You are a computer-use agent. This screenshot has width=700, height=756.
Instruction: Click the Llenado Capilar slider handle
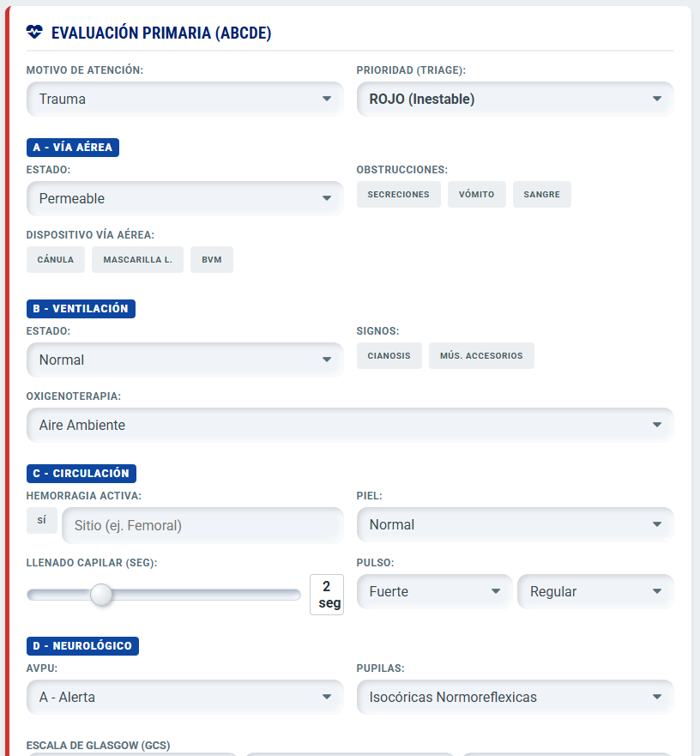click(x=101, y=595)
